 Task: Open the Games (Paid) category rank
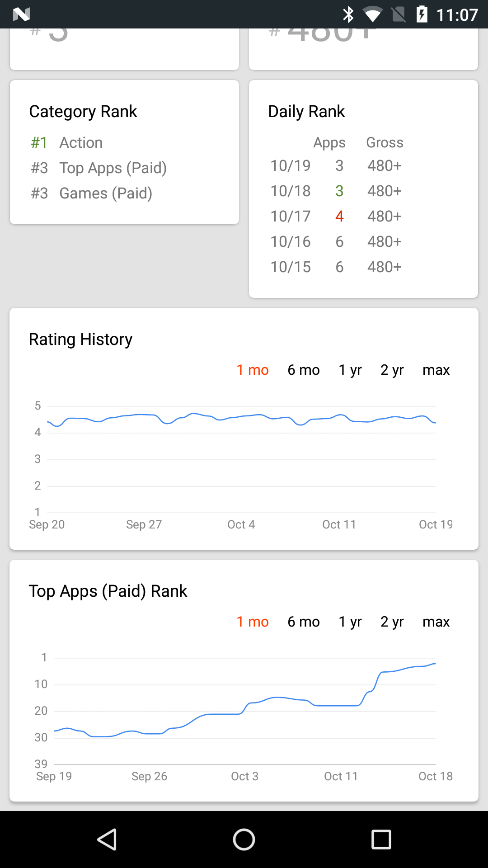tap(92, 193)
